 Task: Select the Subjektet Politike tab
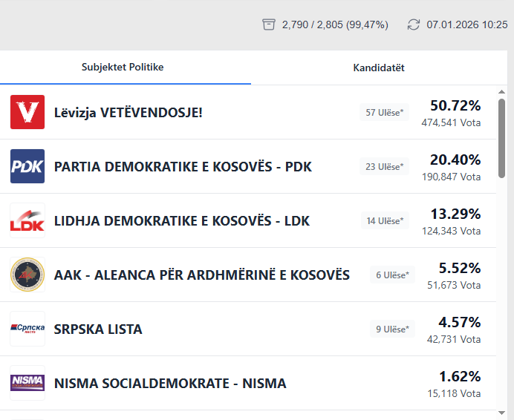123,68
